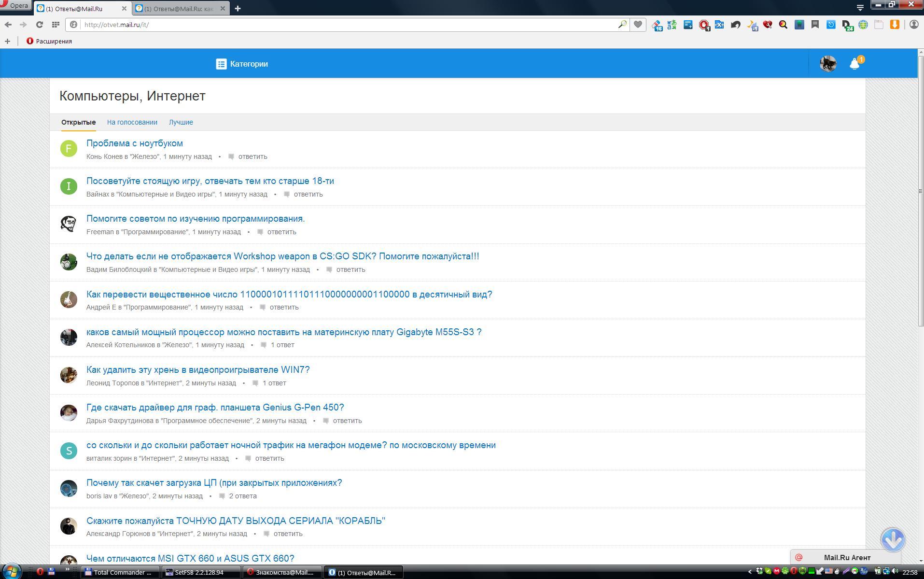Viewport: 924px width, 579px height.
Task: Open question Помогите советом по изучению программирования
Action: coord(196,219)
